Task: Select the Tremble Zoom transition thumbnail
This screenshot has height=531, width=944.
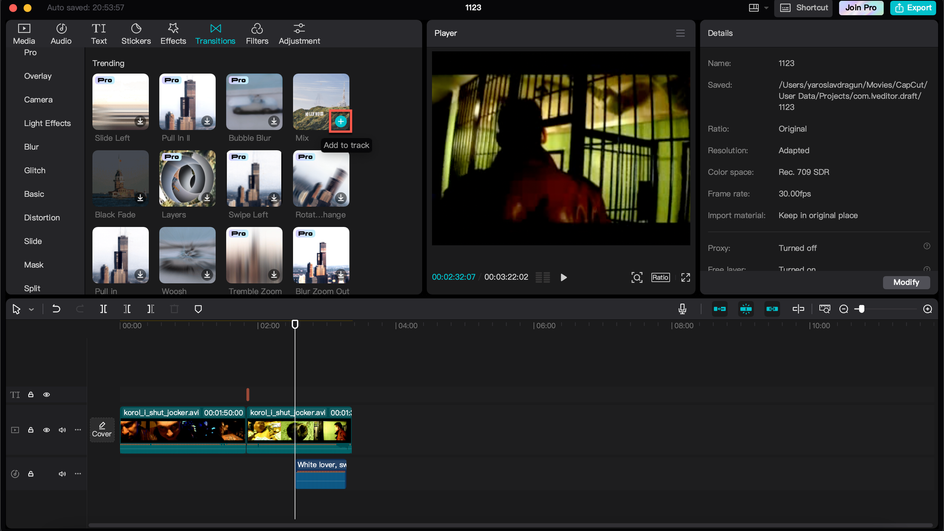Action: [x=254, y=255]
